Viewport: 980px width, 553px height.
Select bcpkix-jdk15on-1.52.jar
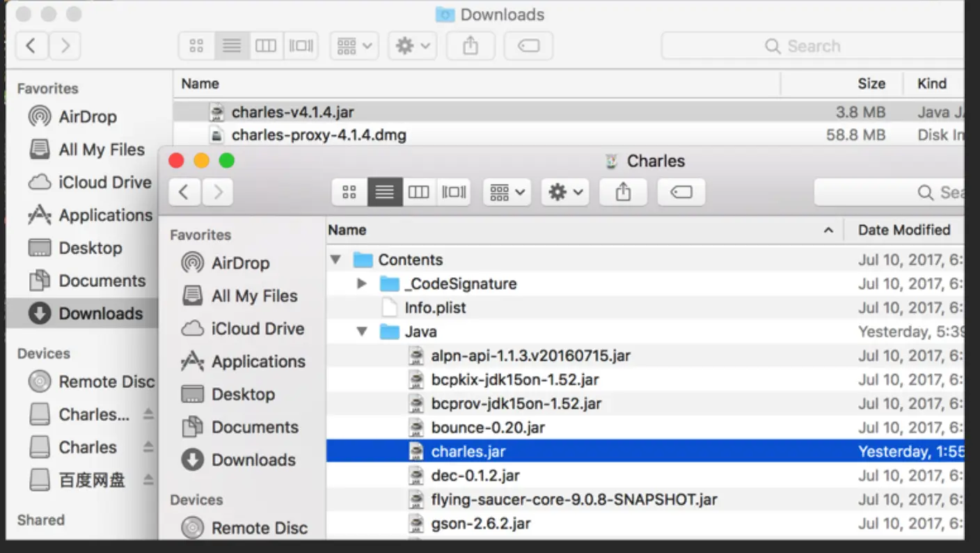pyautogui.click(x=645, y=380)
